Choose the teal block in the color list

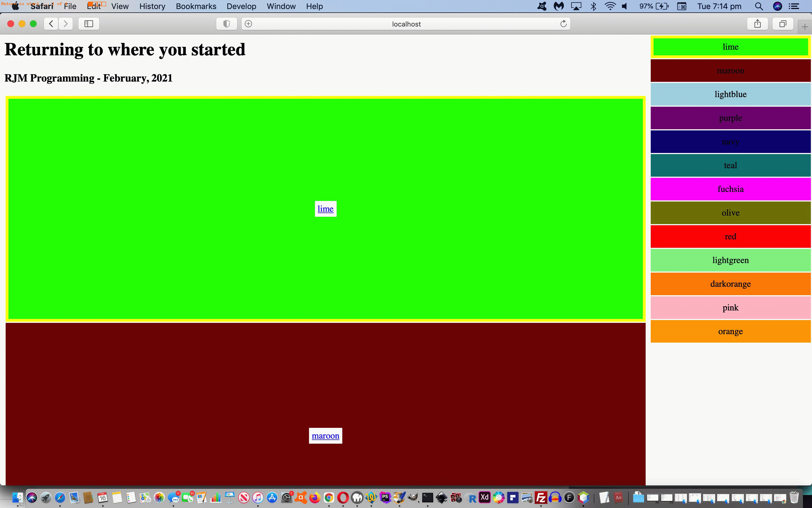click(x=731, y=165)
